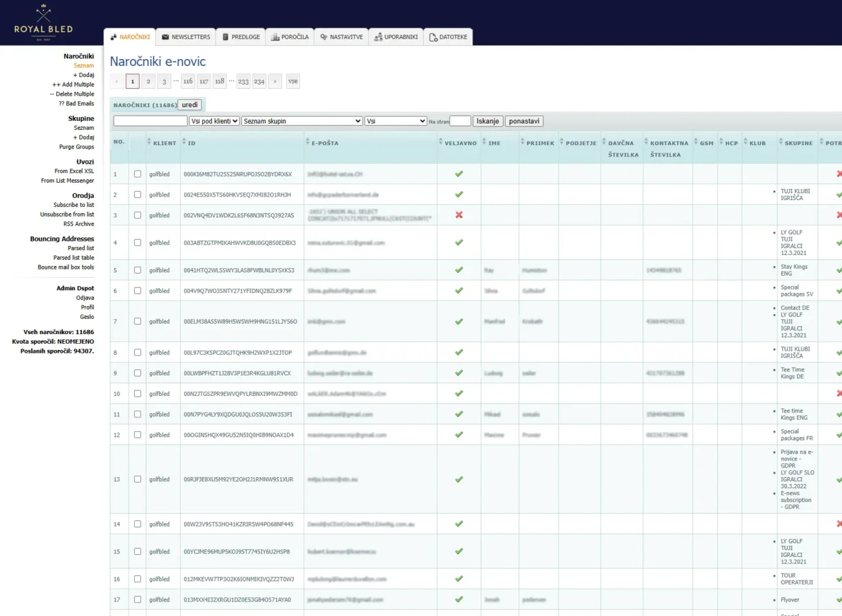
Task: Click the sort icon beside the Klient column
Action: (149, 143)
